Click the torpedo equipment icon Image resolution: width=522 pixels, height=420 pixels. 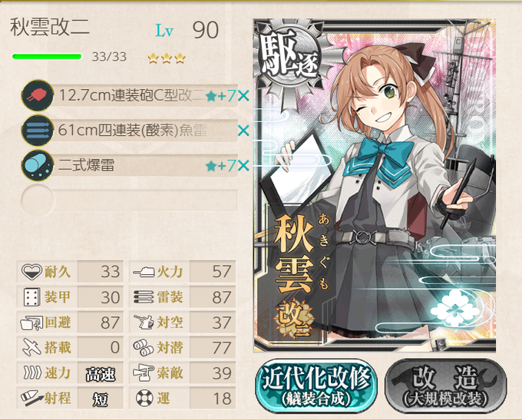click(x=38, y=131)
